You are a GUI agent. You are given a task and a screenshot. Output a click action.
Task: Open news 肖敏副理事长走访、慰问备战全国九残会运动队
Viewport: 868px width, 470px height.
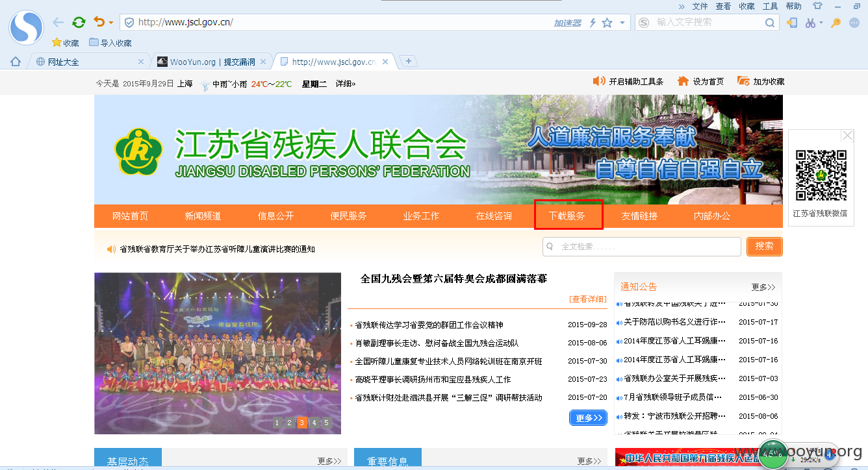click(437, 343)
